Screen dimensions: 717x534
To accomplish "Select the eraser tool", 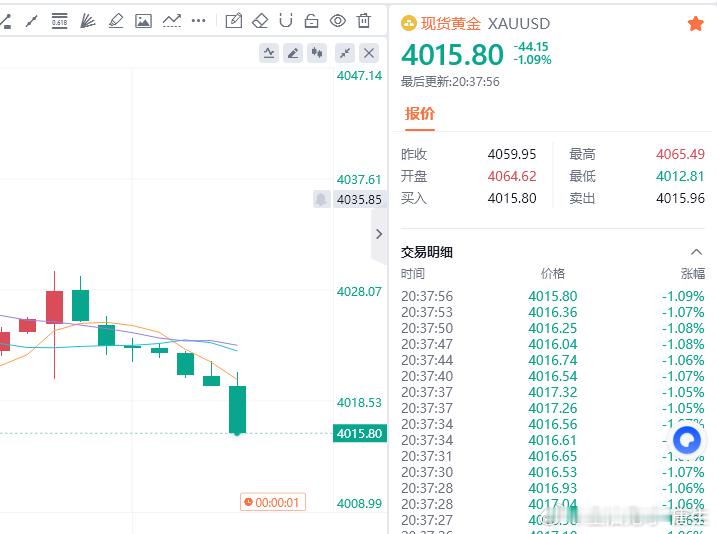I will pyautogui.click(x=260, y=21).
